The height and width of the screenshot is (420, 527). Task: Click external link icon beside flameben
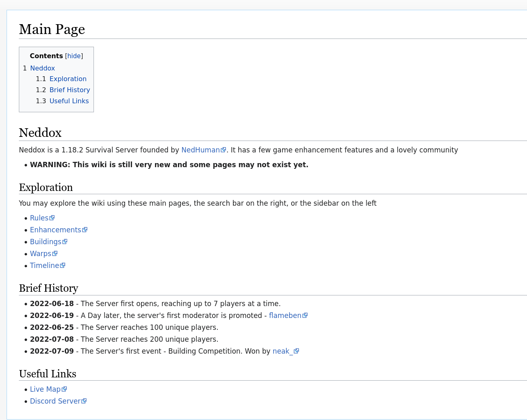[305, 316]
